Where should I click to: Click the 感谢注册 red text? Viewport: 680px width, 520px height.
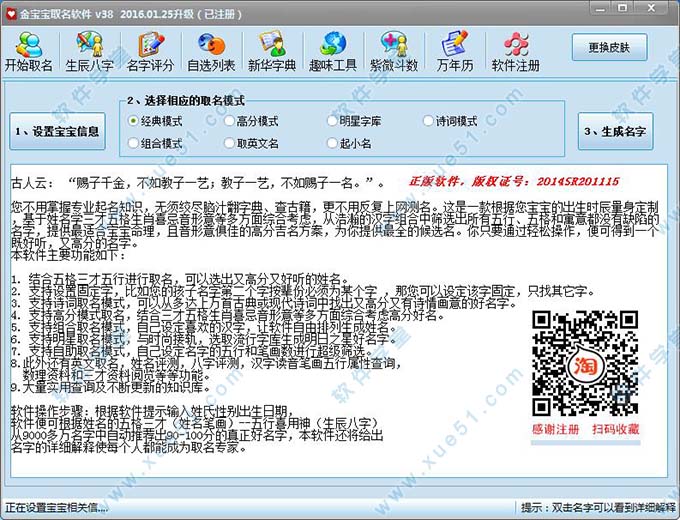tap(556, 429)
